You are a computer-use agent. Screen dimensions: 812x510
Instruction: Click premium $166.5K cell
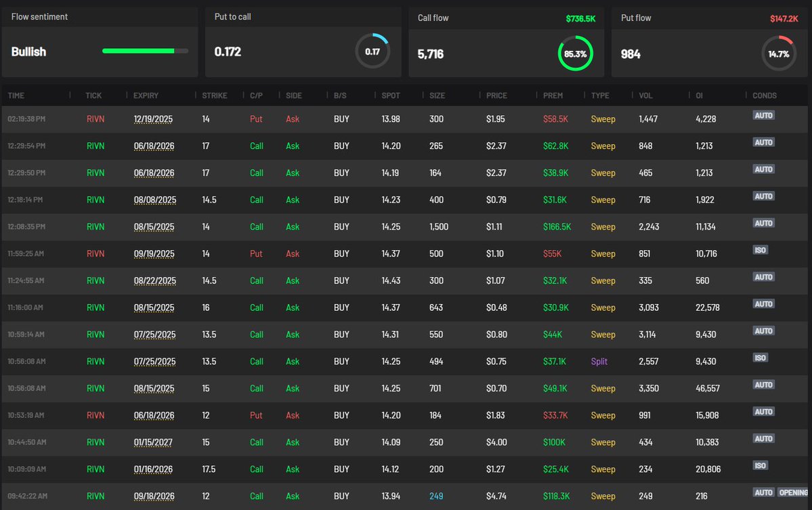coord(557,227)
